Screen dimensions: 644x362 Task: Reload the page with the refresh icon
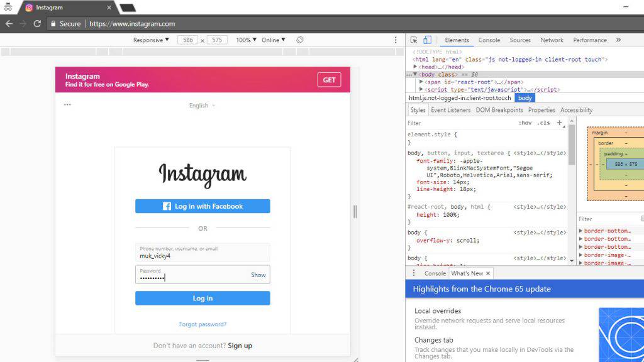(37, 24)
